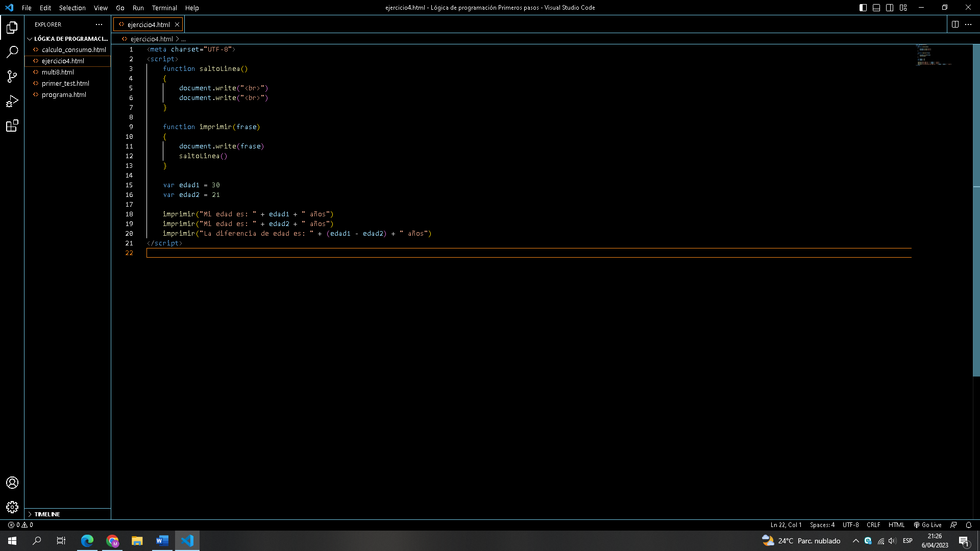Click the code minimap preview

933,55
